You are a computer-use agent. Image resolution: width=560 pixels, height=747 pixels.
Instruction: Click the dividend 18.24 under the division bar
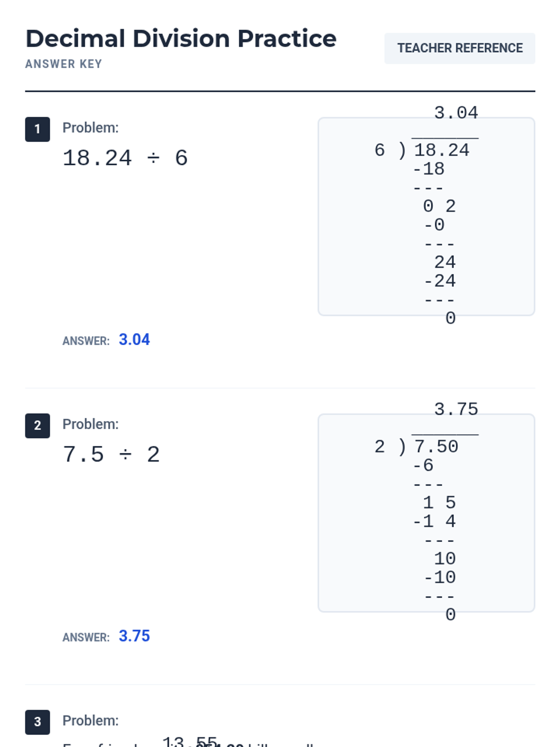pos(441,150)
